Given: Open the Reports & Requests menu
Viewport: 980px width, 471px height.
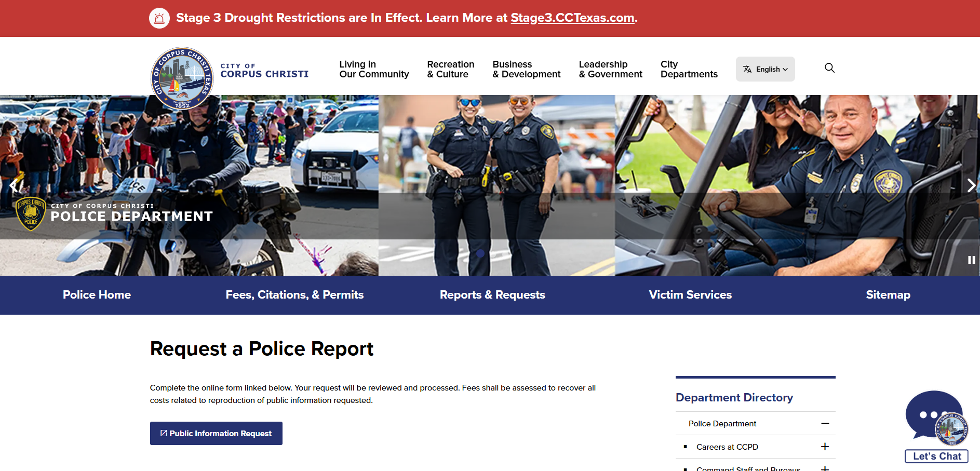Looking at the screenshot, I should tap(492, 295).
